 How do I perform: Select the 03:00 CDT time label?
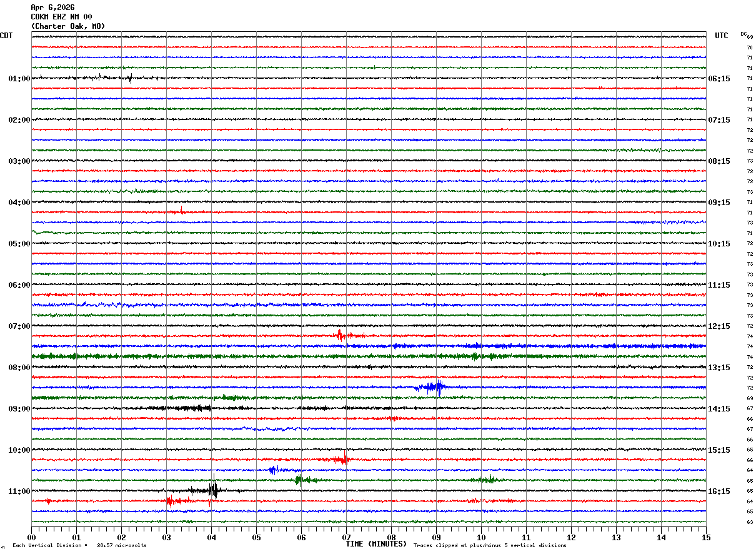pyautogui.click(x=19, y=161)
